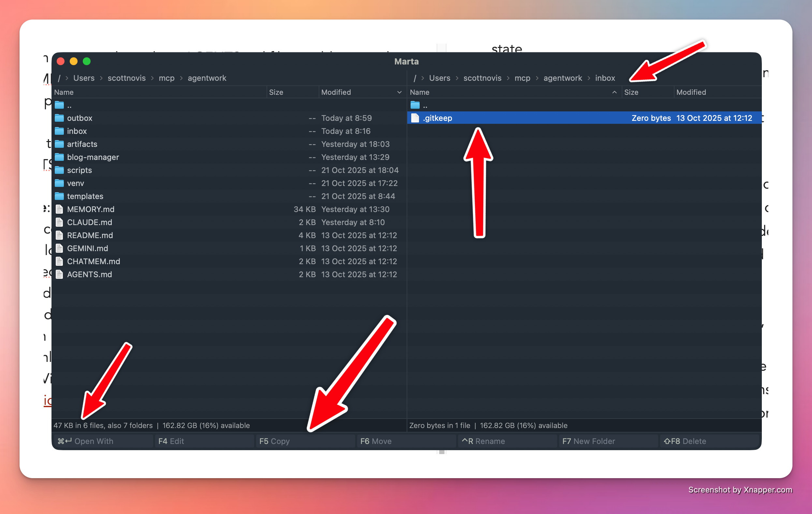Click the MEMORY.md file icon

coord(59,209)
